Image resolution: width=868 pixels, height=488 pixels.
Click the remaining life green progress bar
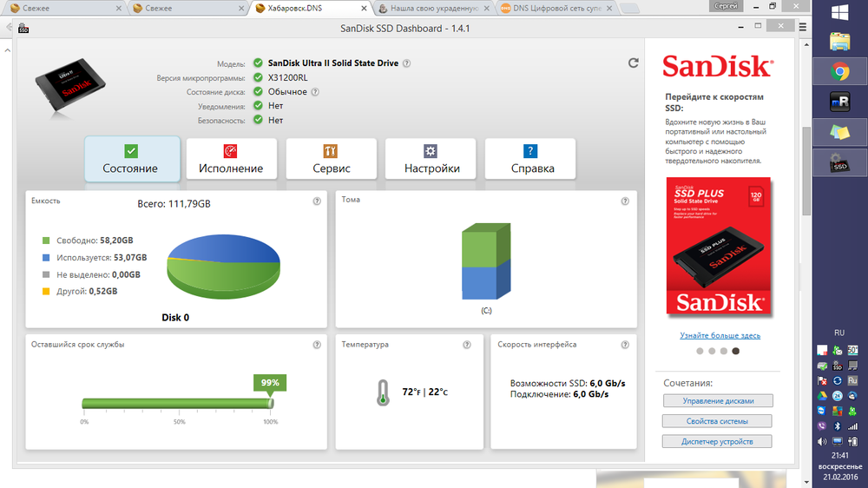pos(178,403)
